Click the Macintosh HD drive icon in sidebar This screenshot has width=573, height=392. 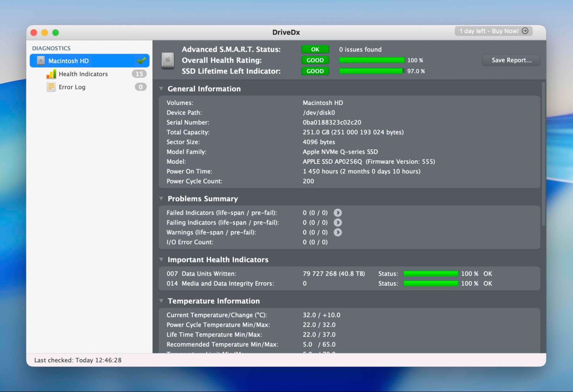[41, 61]
